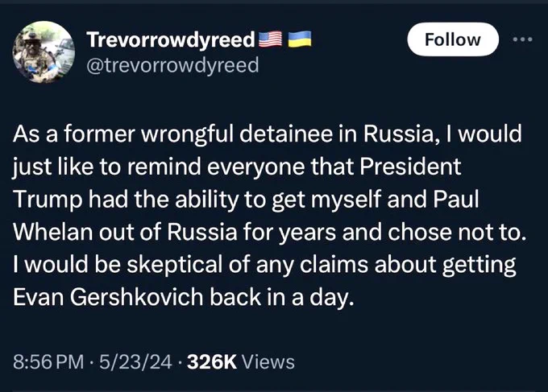Click the American flag emoji
This screenshot has height=392, width=548.
coord(270,39)
